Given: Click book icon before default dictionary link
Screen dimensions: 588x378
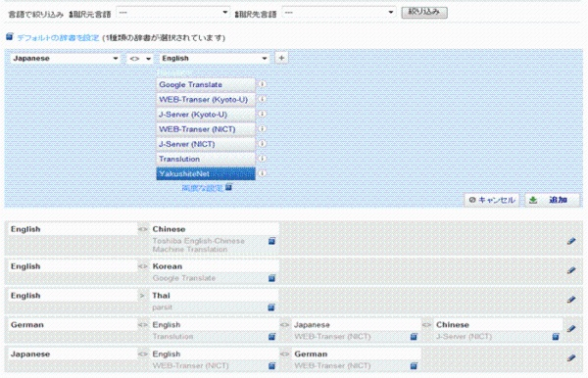Looking at the screenshot, I should tap(10, 36).
